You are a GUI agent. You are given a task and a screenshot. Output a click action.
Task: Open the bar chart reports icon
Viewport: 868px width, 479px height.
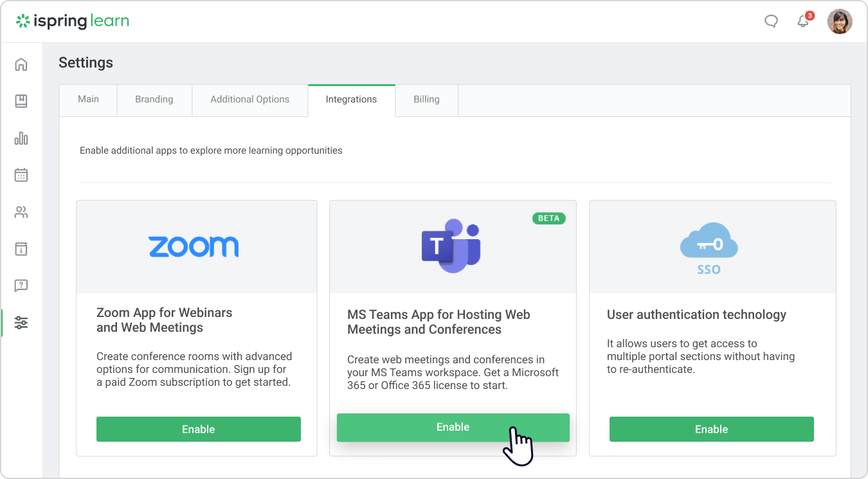[21, 138]
